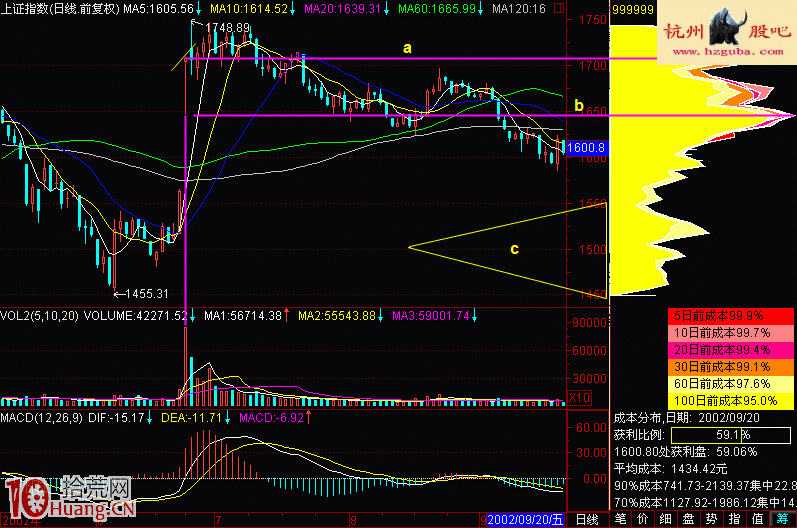Image resolution: width=797 pixels, height=528 pixels.
Task: Click the small red box icon beside MA120
Action: 559,8
